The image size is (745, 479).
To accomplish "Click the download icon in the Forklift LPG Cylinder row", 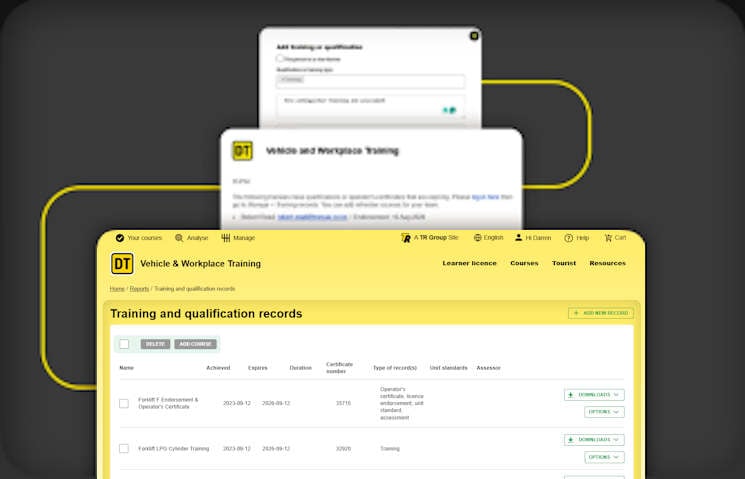I will pos(571,440).
